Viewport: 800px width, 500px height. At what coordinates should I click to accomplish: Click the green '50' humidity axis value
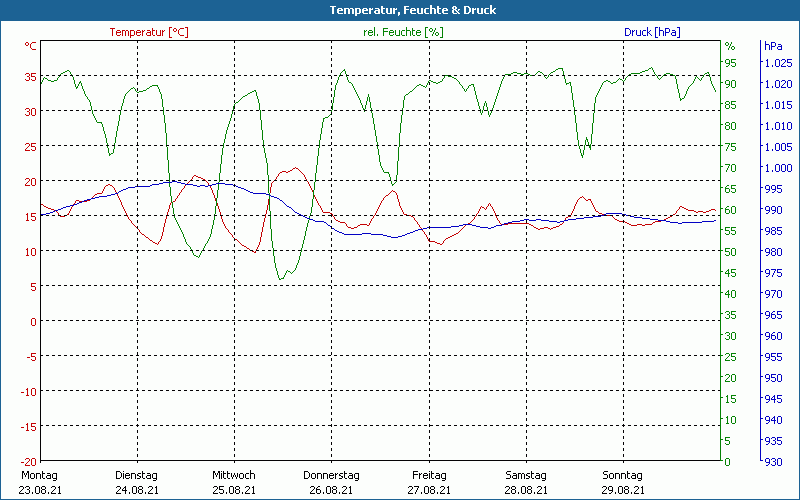point(731,252)
